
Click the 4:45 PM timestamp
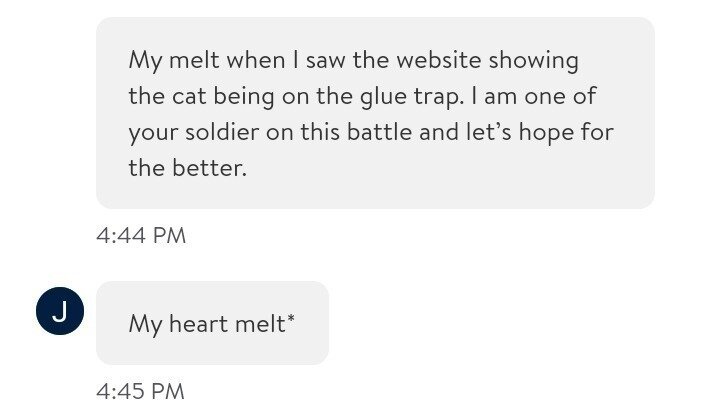click(x=141, y=391)
